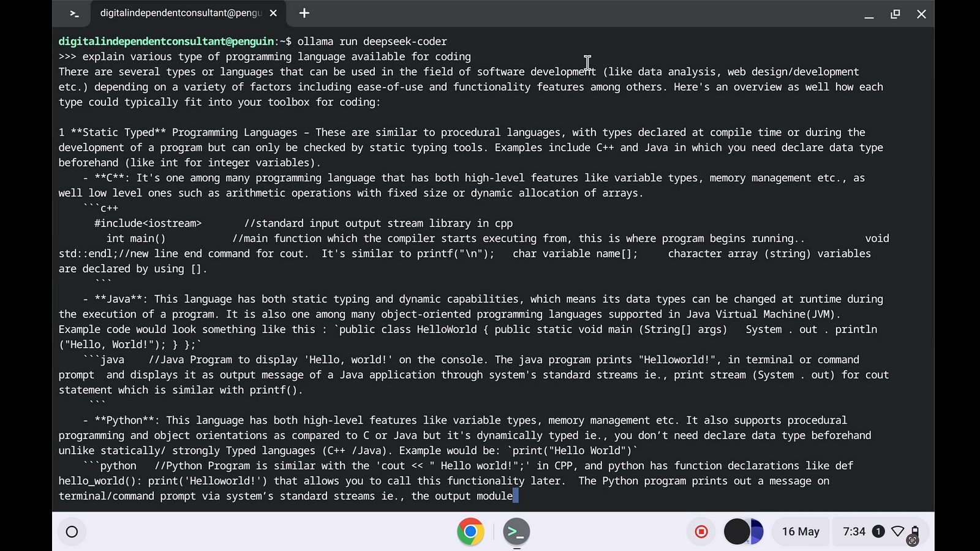Open the holding space previews tray
This screenshot has height=551, width=980.
point(744,531)
